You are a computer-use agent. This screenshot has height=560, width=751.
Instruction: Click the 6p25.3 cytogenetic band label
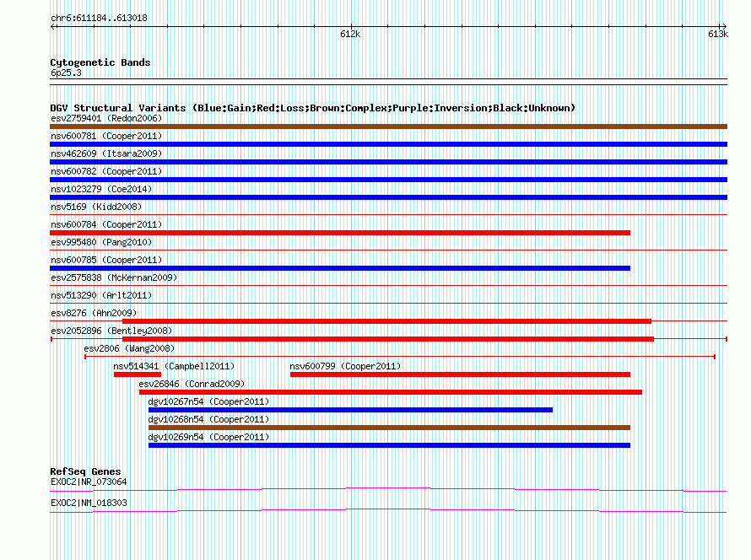[x=66, y=73]
